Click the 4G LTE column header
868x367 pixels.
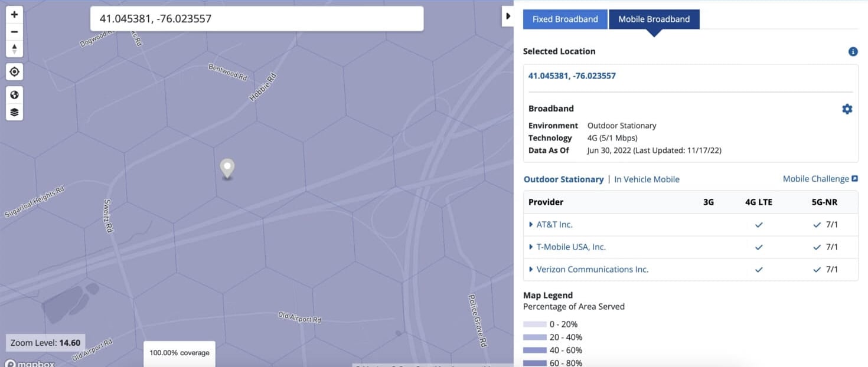click(759, 202)
